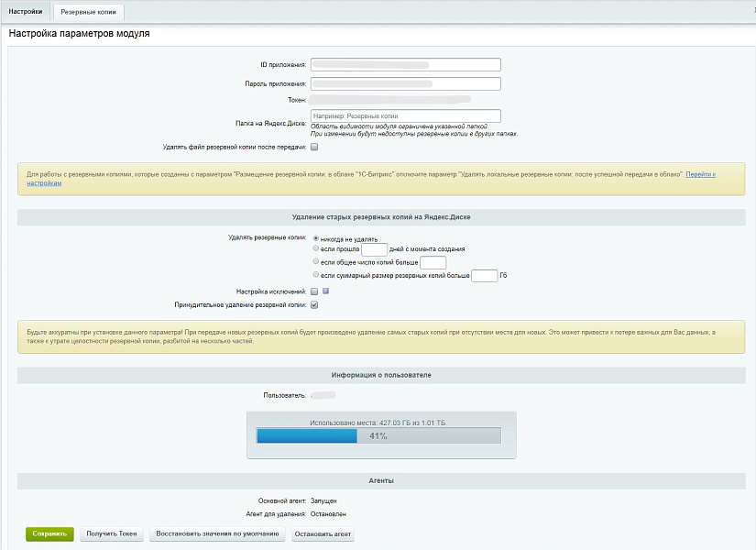This screenshot has height=550, width=756.
Task: Select если суммарный размер резервных копий option
Action: (316, 275)
